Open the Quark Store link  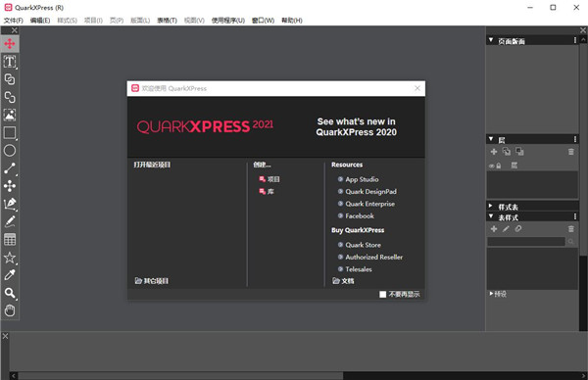point(360,245)
